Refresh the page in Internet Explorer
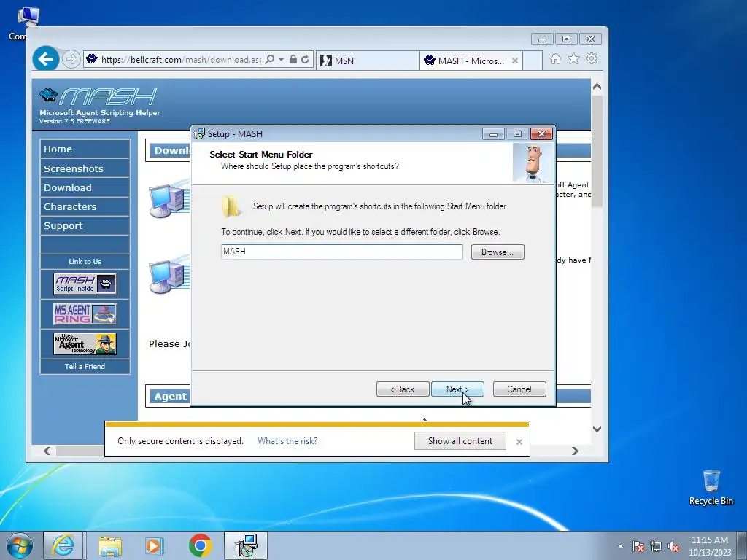 [x=306, y=59]
